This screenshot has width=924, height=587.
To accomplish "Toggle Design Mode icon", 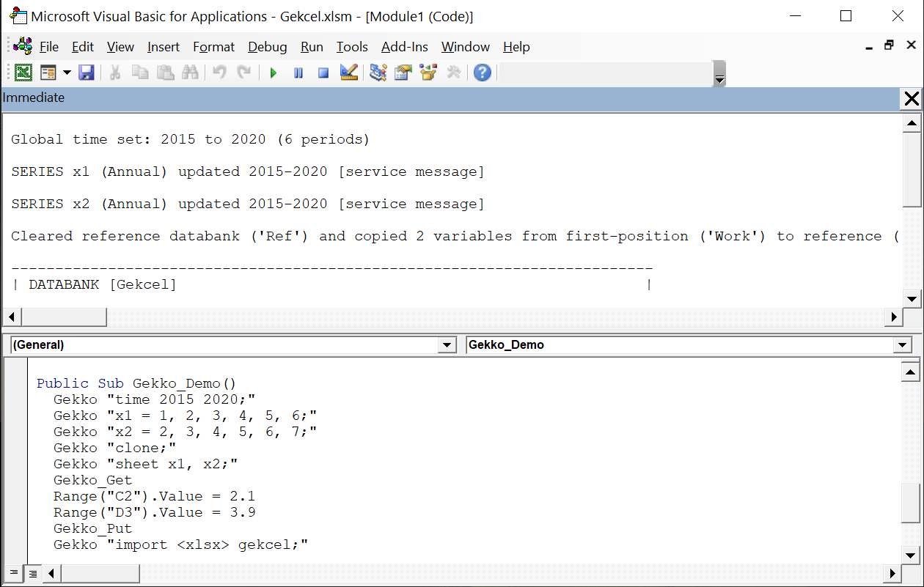I will coord(348,73).
